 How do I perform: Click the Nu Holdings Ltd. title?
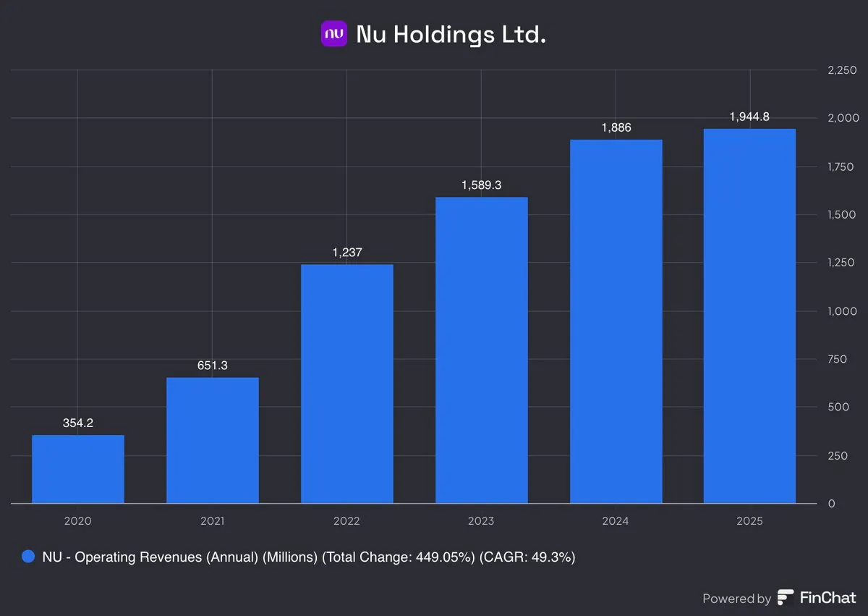pos(451,34)
